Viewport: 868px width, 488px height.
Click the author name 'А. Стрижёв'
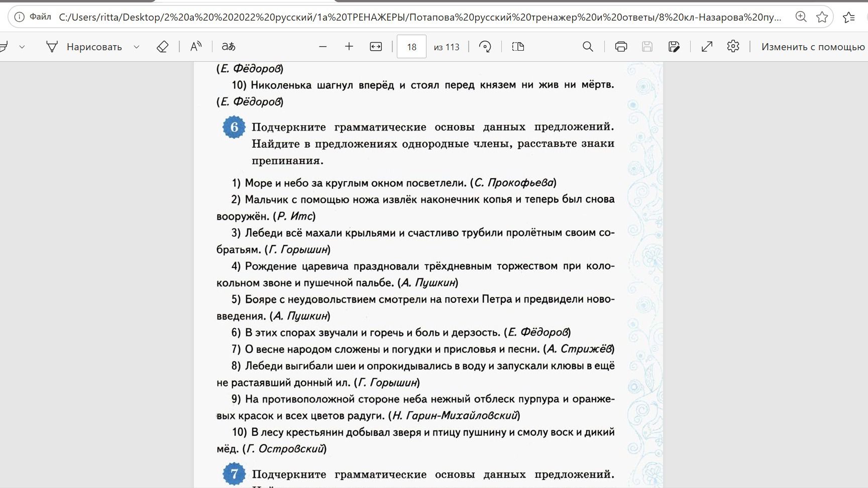tap(579, 349)
